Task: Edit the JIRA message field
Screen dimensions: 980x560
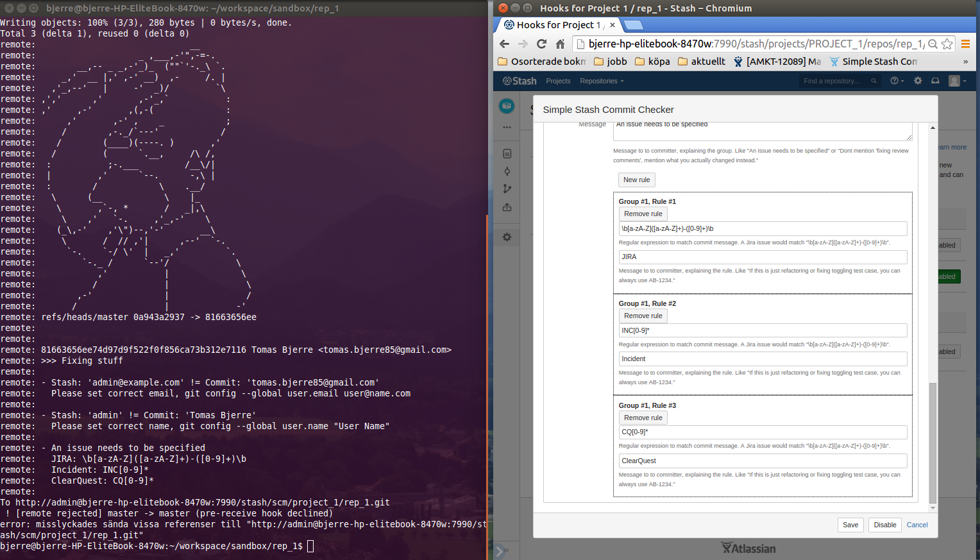Action: [763, 257]
